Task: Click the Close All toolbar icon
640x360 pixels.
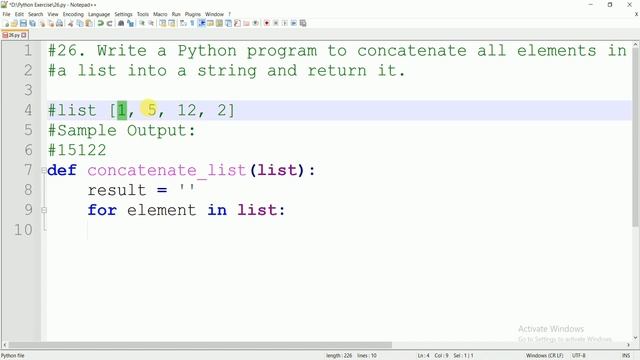Action: 51,23
